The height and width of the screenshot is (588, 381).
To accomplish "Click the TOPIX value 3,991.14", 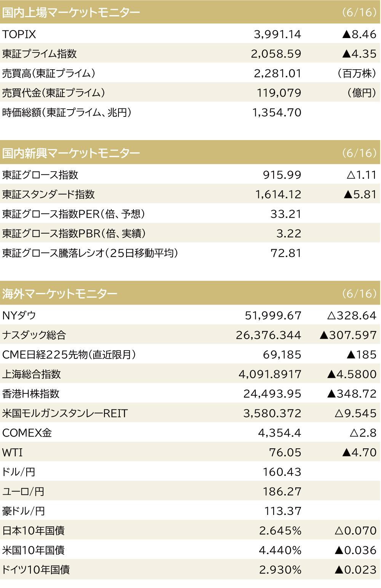I will (x=277, y=34).
